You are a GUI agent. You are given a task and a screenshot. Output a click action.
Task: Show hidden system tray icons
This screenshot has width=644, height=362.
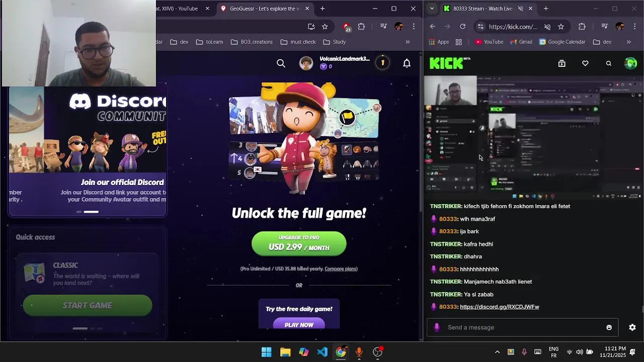click(497, 352)
